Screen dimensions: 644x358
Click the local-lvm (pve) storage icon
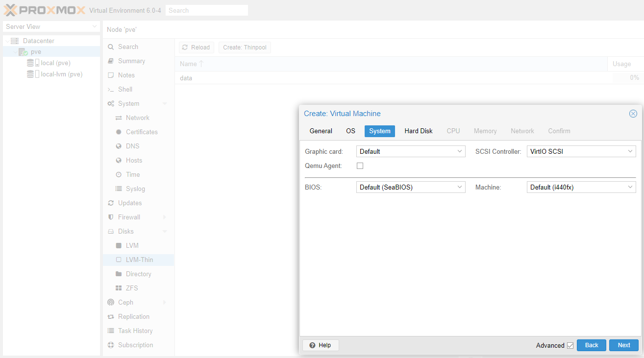click(33, 74)
